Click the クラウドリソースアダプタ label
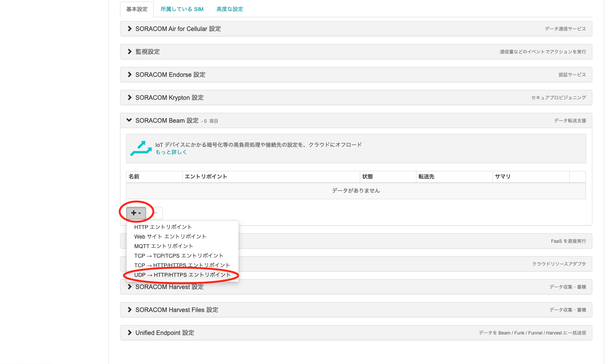This screenshot has height=364, width=608. pos(559,264)
